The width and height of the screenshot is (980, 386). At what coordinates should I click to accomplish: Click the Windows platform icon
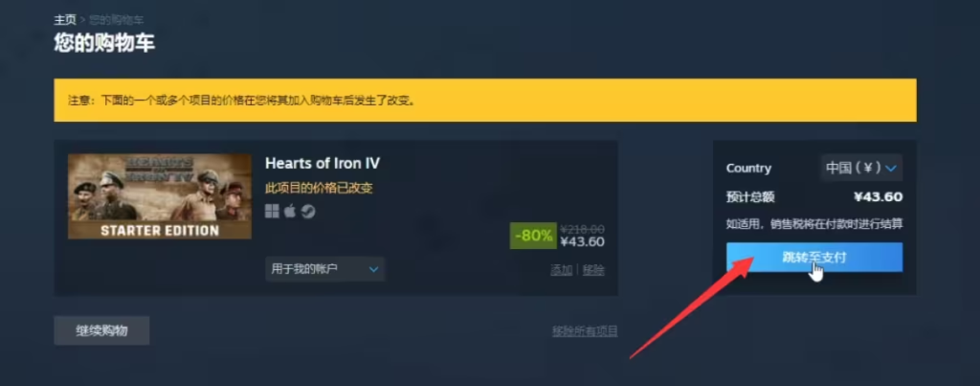tap(272, 212)
